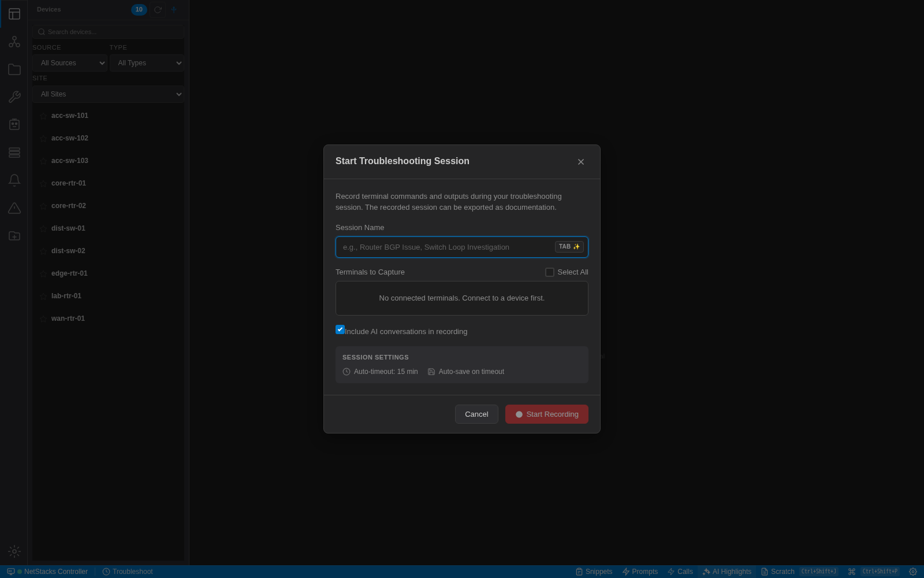Open the notifications bell sidebar icon
Viewport: 924px width, 578px height.
14,180
